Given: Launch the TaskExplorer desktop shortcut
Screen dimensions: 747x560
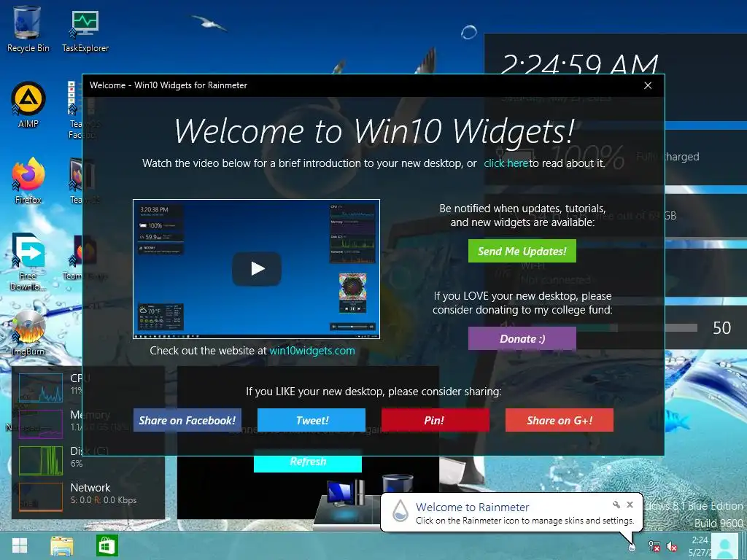Looking at the screenshot, I should (x=85, y=29).
